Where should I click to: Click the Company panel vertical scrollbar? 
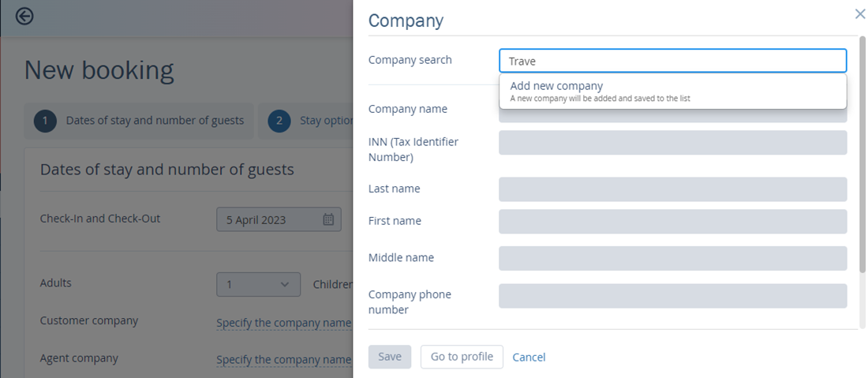click(x=862, y=155)
